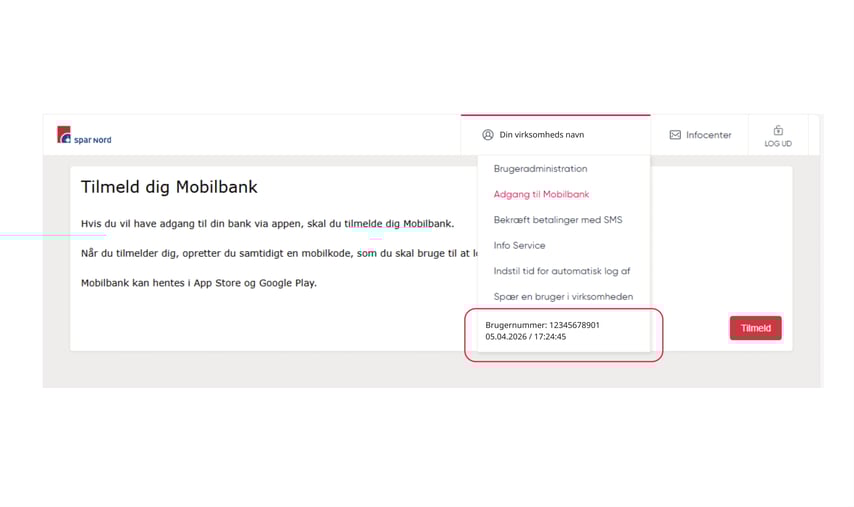Click the Tilmeld dig Mobilbank heading

pos(169,187)
